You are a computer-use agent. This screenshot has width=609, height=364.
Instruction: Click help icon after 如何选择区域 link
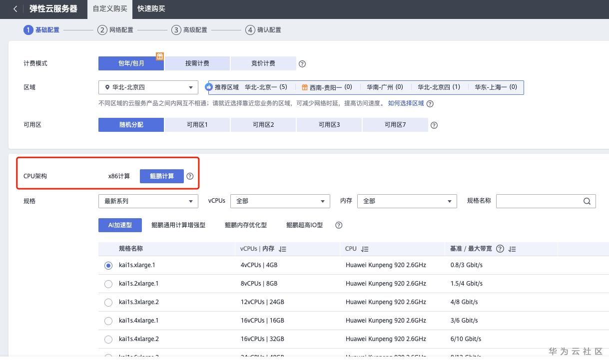point(430,104)
